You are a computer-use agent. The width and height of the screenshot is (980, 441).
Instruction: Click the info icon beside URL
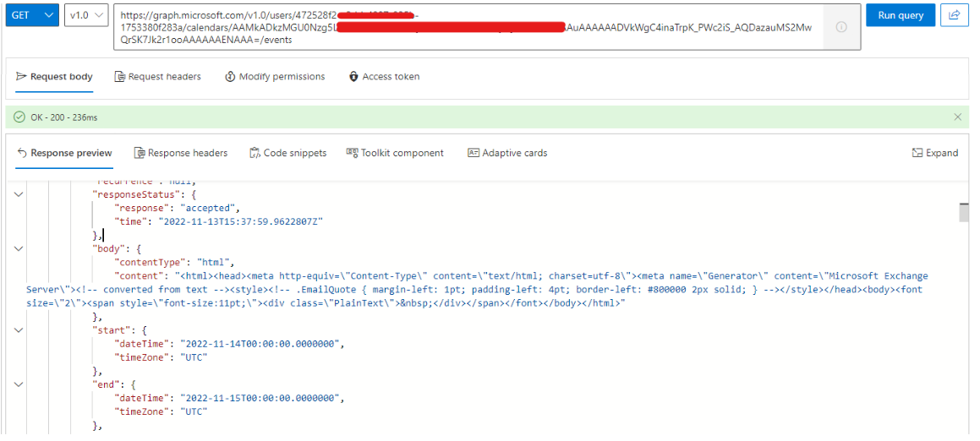(x=841, y=27)
